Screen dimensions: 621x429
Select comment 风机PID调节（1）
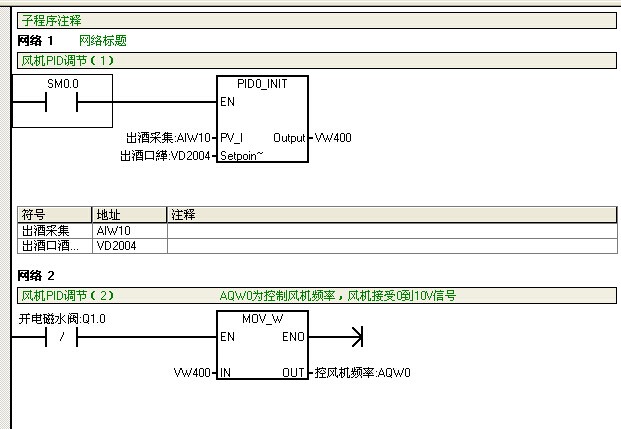(x=317, y=61)
